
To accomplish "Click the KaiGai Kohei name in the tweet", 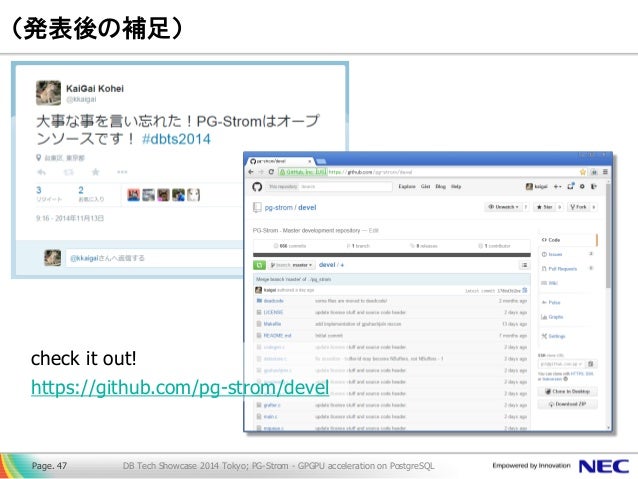I will 95,88.
